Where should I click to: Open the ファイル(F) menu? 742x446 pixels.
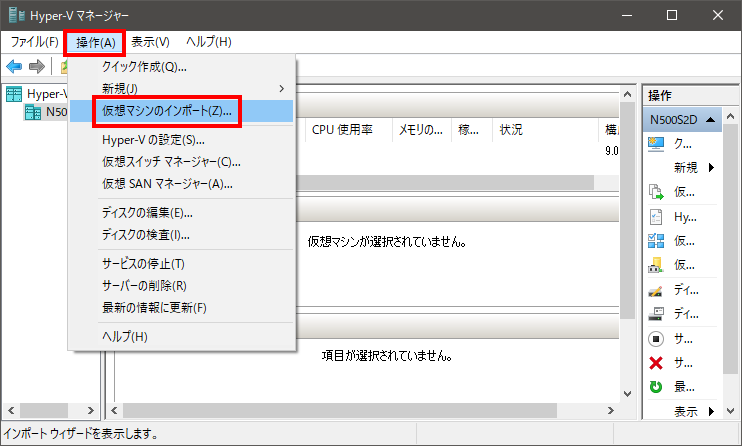(x=35, y=42)
